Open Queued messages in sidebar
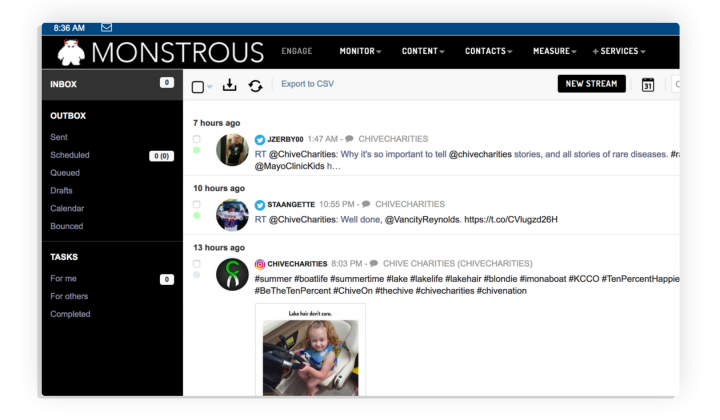The image size is (720, 420). pyautogui.click(x=65, y=173)
